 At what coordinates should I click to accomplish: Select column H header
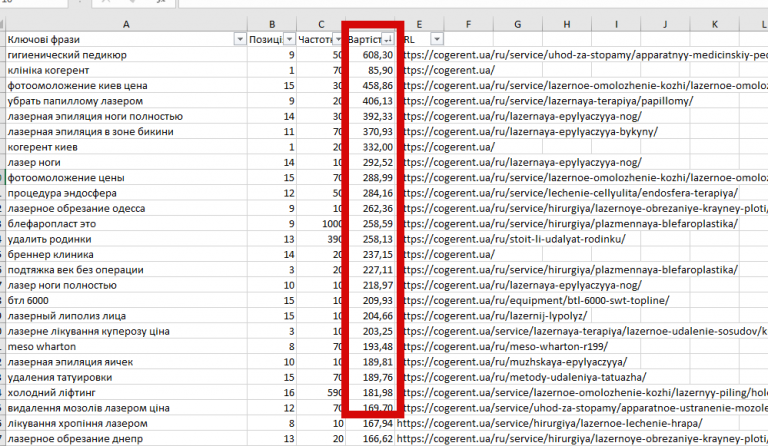click(x=567, y=24)
